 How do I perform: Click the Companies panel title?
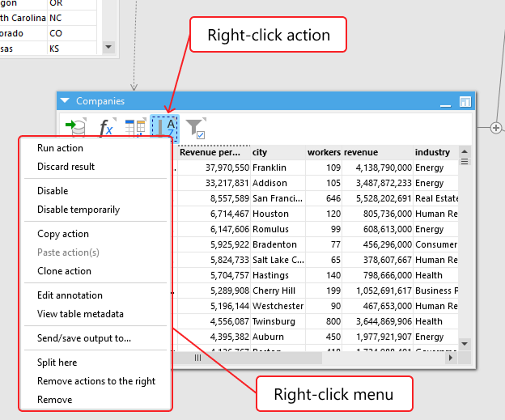point(100,101)
